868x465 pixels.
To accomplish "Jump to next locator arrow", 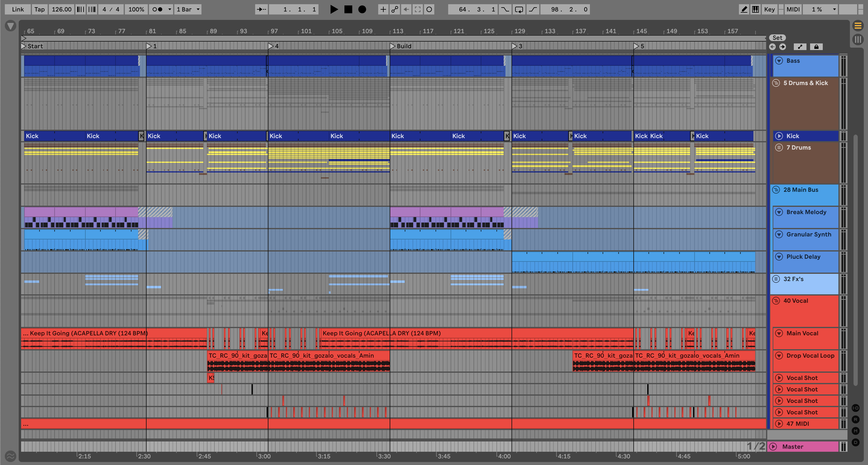I will click(782, 47).
